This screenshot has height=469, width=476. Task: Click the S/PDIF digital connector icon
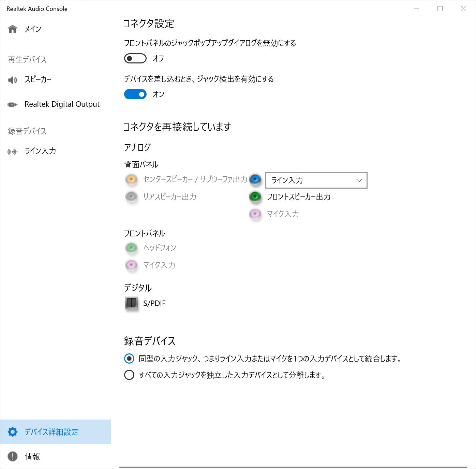(132, 303)
